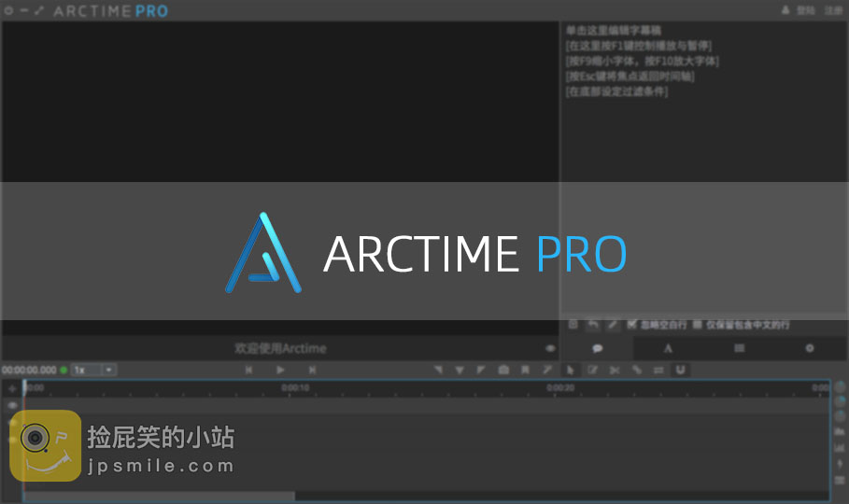Jump forward with the skip-next control
This screenshot has width=849, height=504.
312,371
